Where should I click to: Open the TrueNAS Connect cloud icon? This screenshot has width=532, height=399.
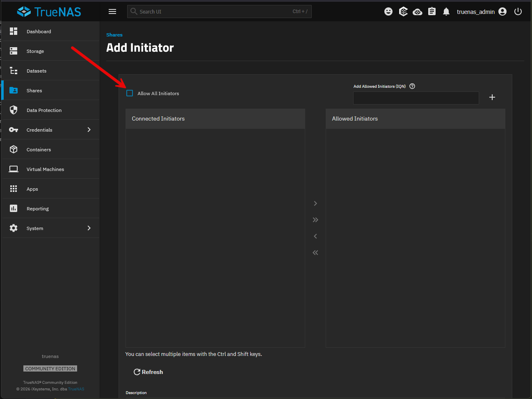[418, 11]
